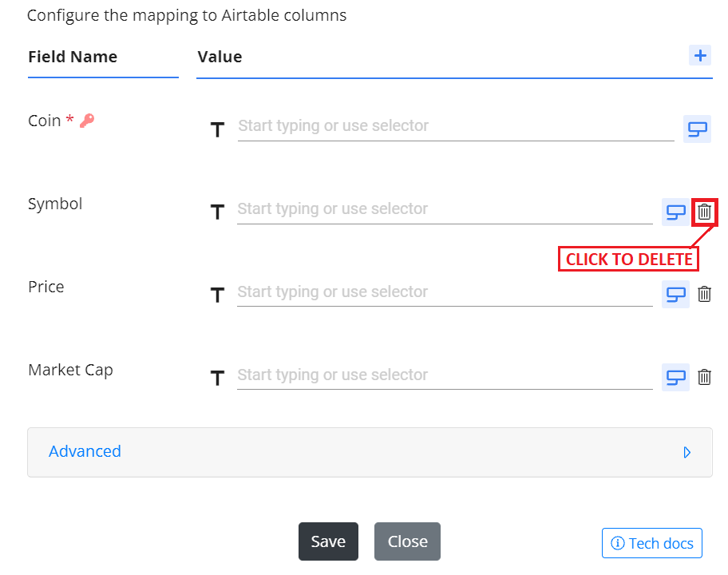
Task: Open the Tech docs link
Action: point(652,543)
